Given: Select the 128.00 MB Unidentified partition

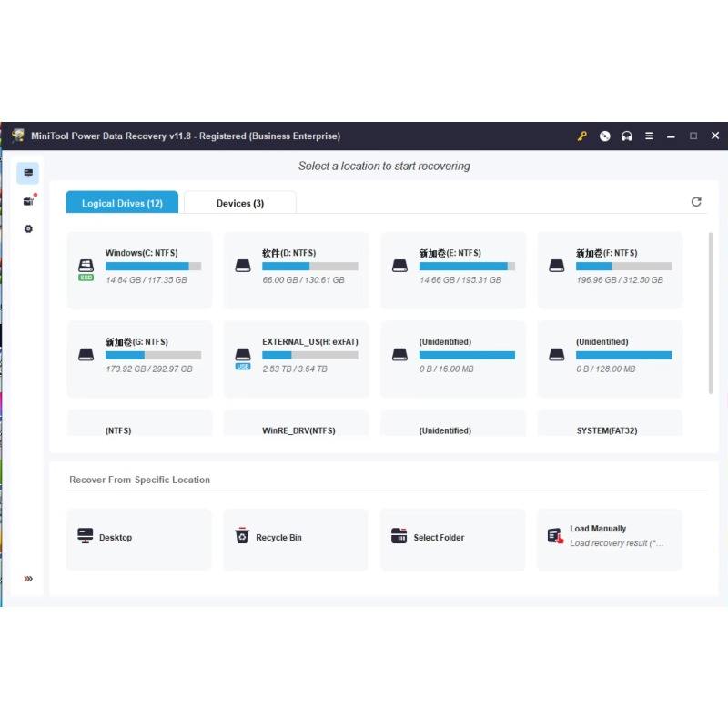Looking at the screenshot, I should click(x=610, y=359).
